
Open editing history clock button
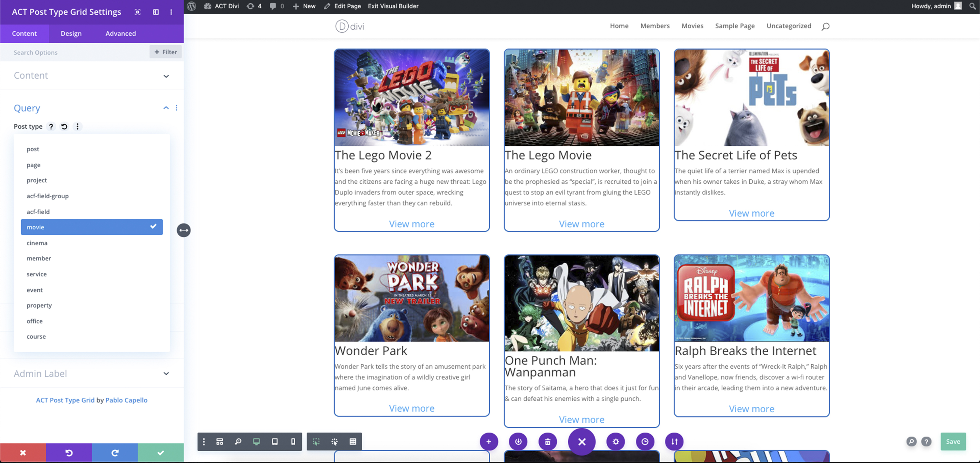[645, 441]
